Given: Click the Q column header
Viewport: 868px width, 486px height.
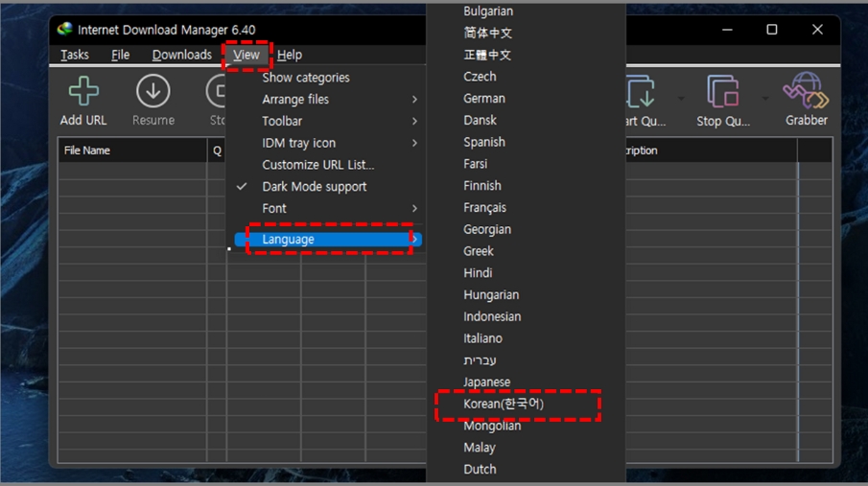Looking at the screenshot, I should 217,150.
